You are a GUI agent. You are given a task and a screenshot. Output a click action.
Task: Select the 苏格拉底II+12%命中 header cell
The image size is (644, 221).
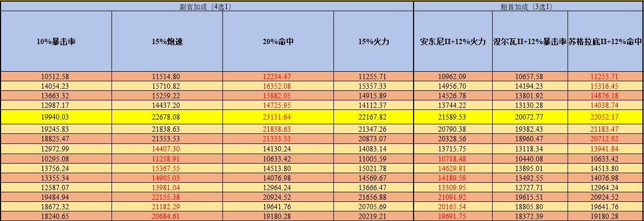click(x=606, y=41)
